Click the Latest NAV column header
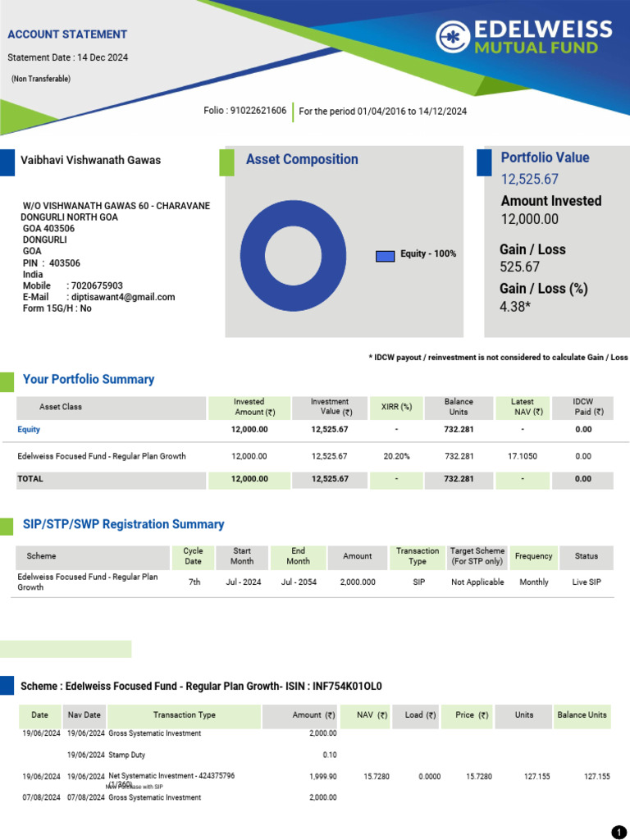 tap(523, 407)
